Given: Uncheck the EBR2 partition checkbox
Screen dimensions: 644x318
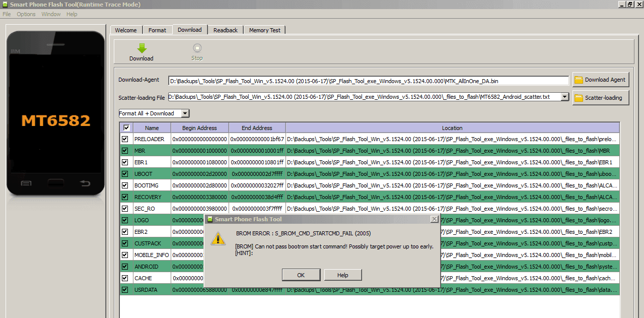Looking at the screenshot, I should [125, 232].
